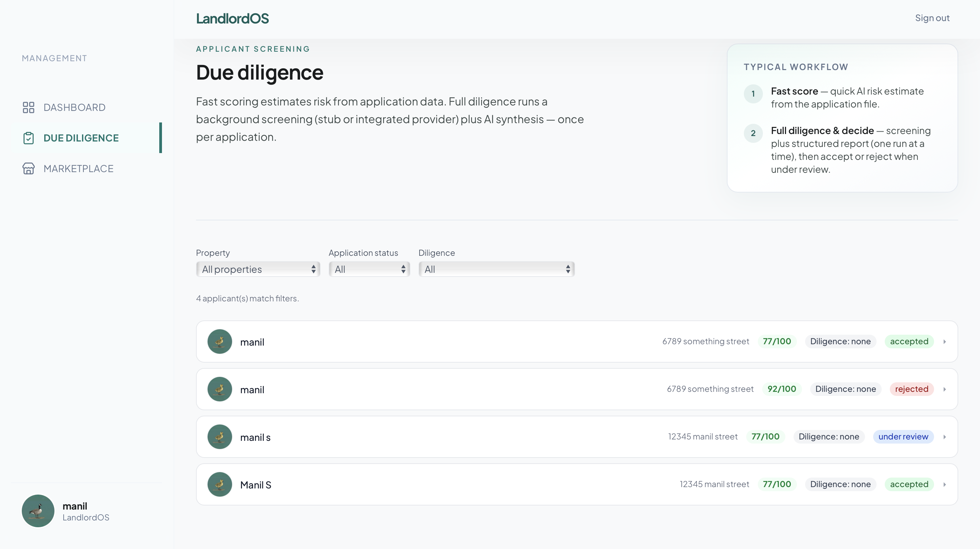Viewport: 980px width, 549px height.
Task: Click the under review status badge
Action: [903, 436]
